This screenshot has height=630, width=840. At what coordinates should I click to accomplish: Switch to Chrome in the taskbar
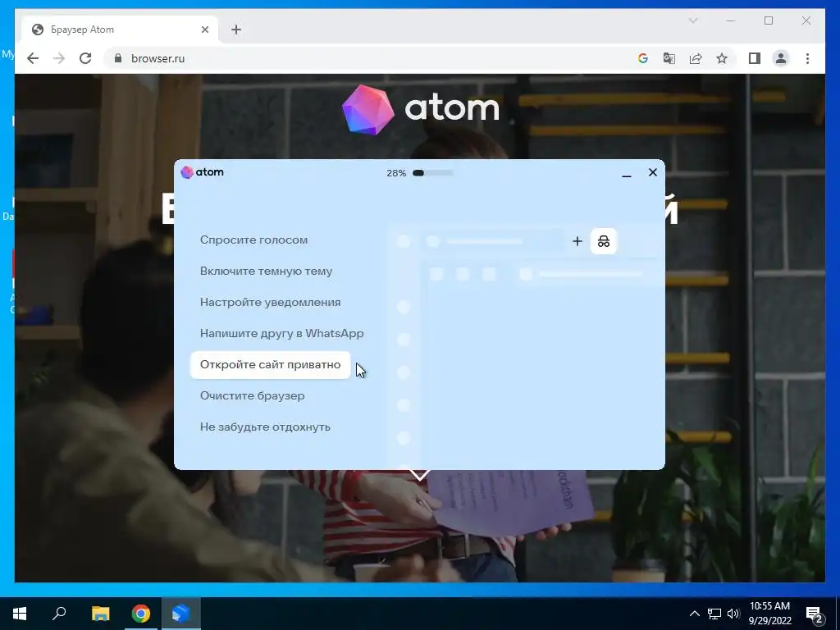(141, 614)
